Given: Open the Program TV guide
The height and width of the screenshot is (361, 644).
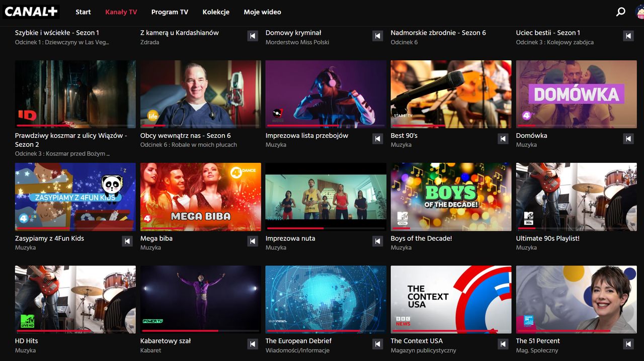Looking at the screenshot, I should [170, 12].
